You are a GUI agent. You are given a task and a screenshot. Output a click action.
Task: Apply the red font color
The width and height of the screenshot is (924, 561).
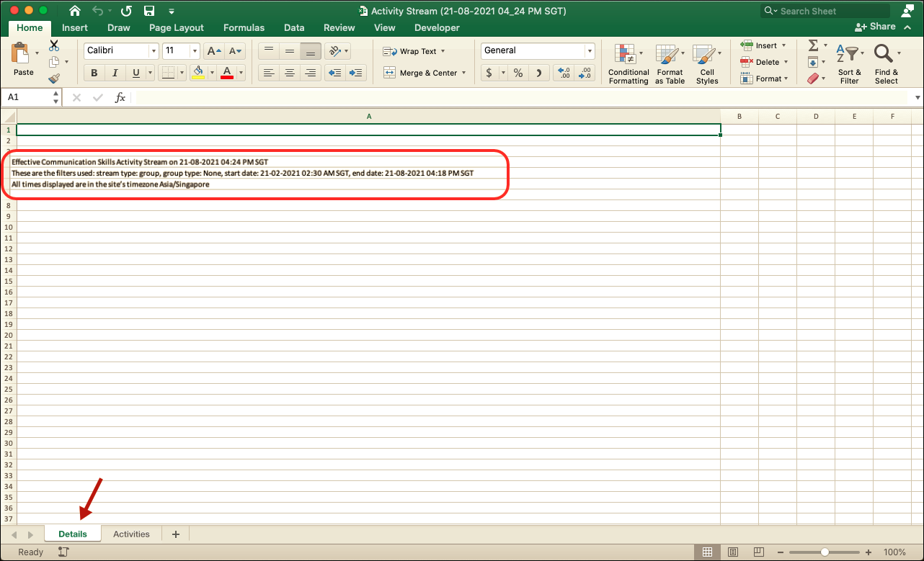click(228, 73)
